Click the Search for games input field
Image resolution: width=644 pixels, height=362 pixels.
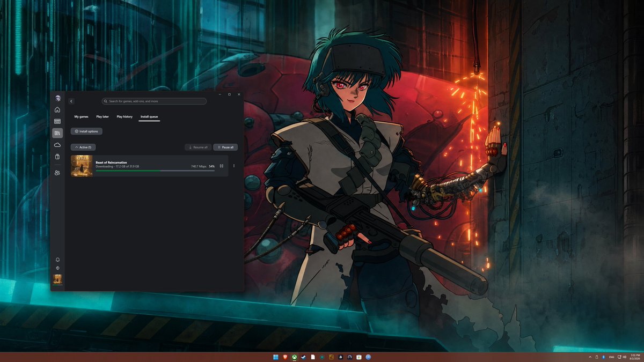coord(154,101)
